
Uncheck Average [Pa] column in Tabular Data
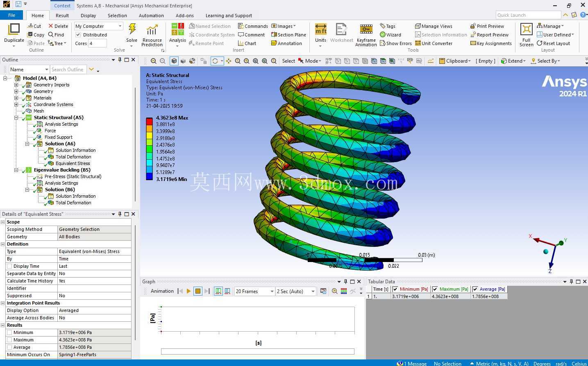pos(475,289)
